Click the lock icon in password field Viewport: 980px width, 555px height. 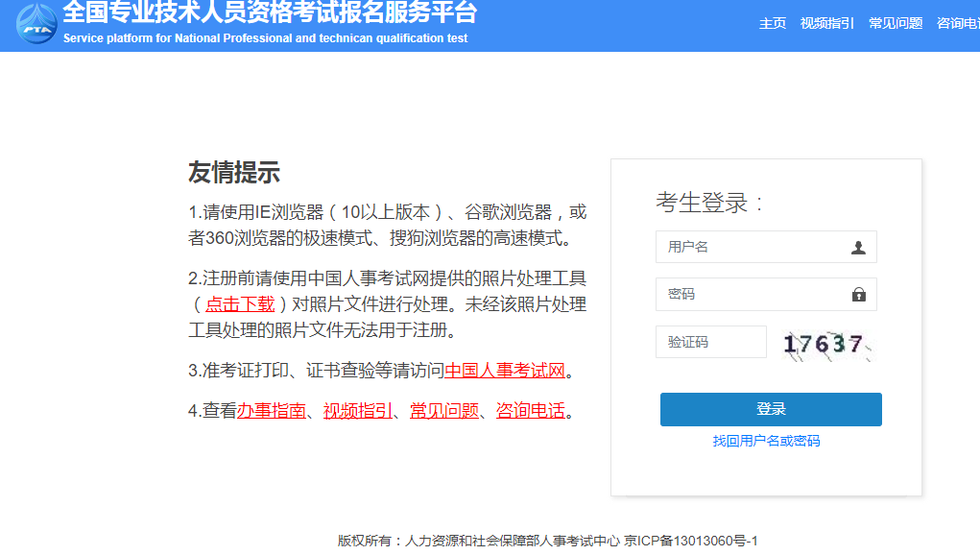[x=859, y=295]
